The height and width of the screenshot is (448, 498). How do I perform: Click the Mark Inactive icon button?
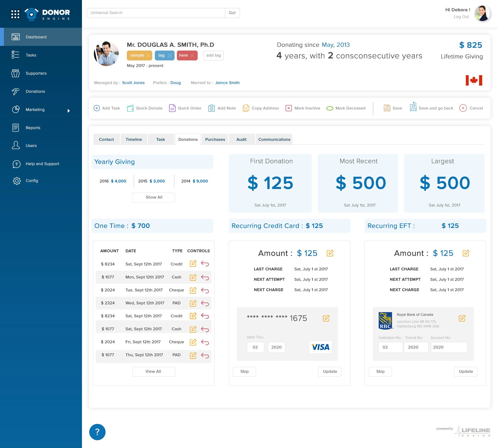[288, 108]
